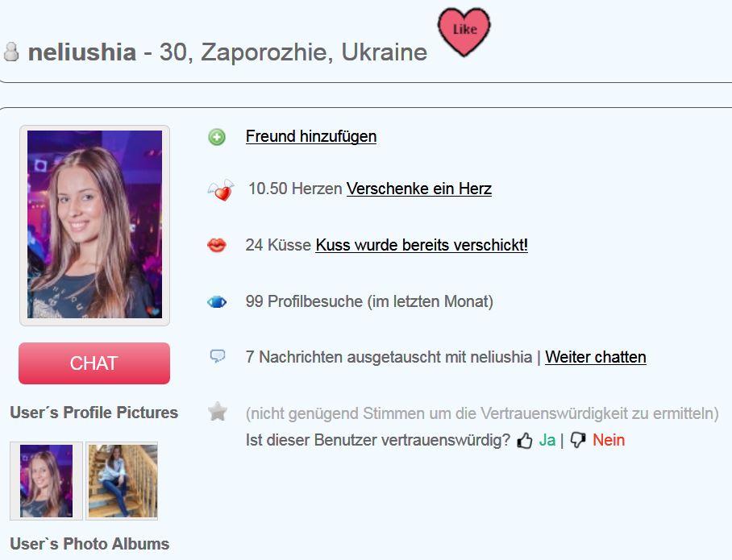Click Kuss wurde bereits verschickt link
Viewport: 732px width, 560px height.
pyautogui.click(x=422, y=245)
